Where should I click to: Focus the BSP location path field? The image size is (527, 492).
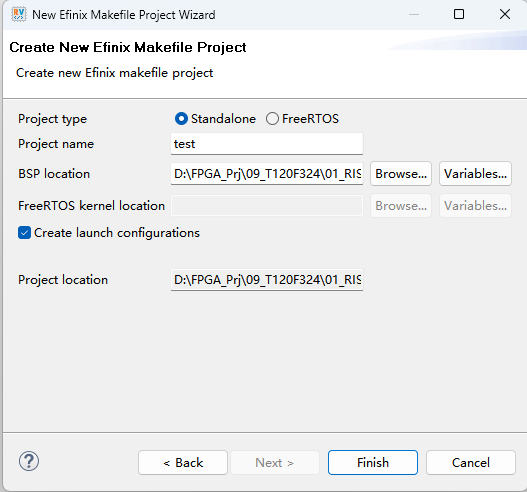(x=267, y=174)
